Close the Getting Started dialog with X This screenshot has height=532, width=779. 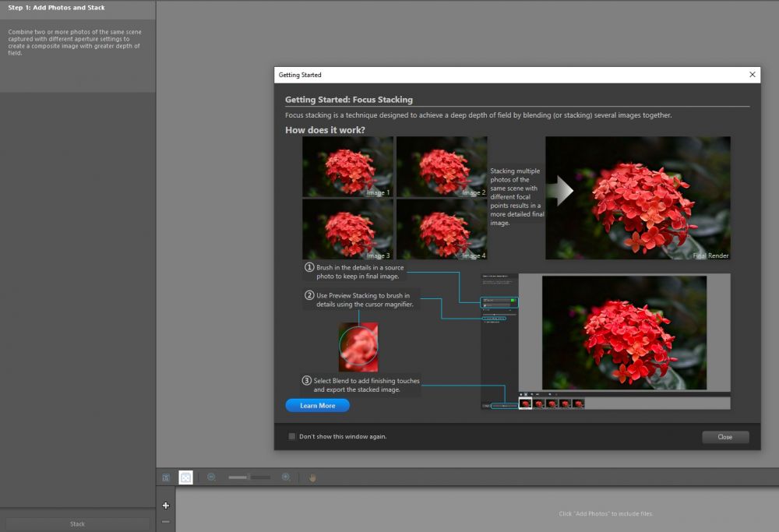[x=752, y=75]
